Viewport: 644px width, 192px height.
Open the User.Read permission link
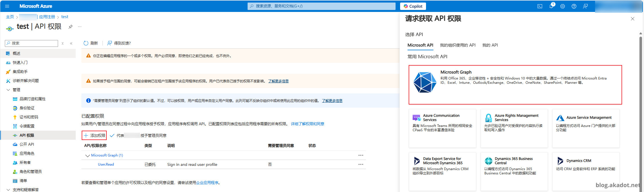pyautogui.click(x=106, y=164)
